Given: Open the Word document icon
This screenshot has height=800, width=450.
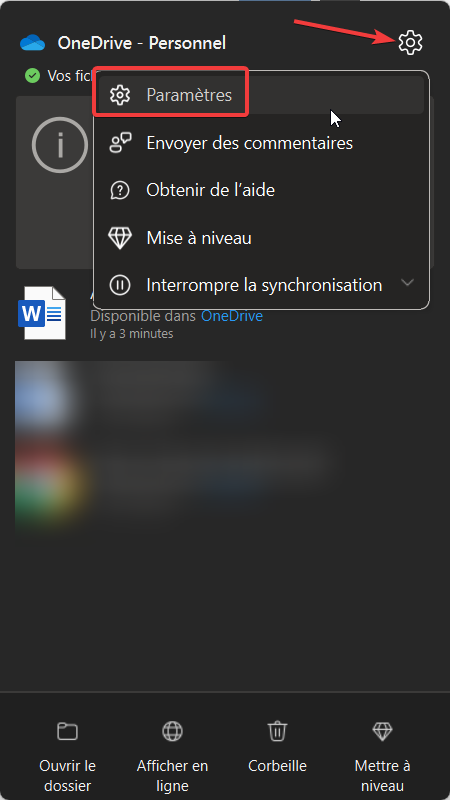Looking at the screenshot, I should pos(42,313).
